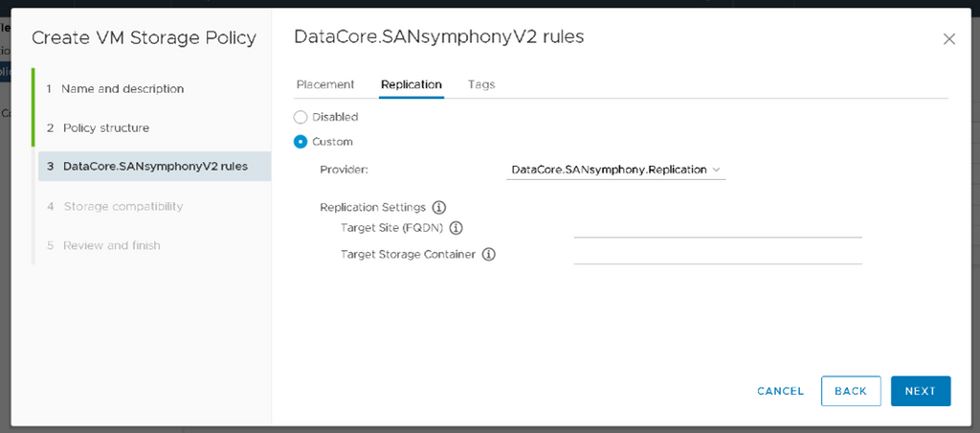980x433 pixels.
Task: Go to step 2 Policy structure
Action: [x=105, y=127]
